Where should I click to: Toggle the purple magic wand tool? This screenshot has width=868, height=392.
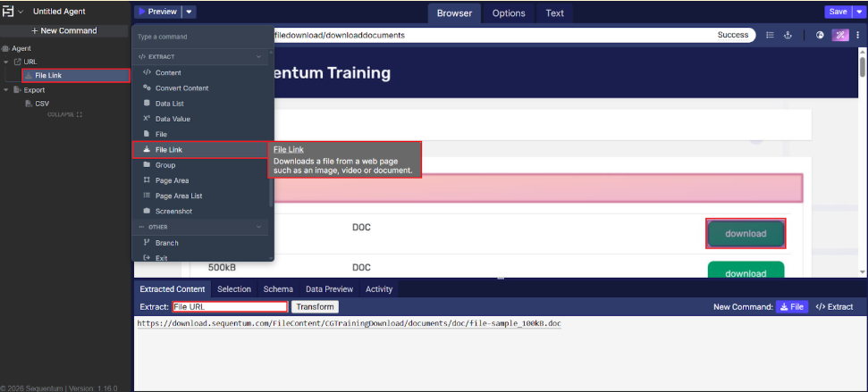tap(839, 36)
